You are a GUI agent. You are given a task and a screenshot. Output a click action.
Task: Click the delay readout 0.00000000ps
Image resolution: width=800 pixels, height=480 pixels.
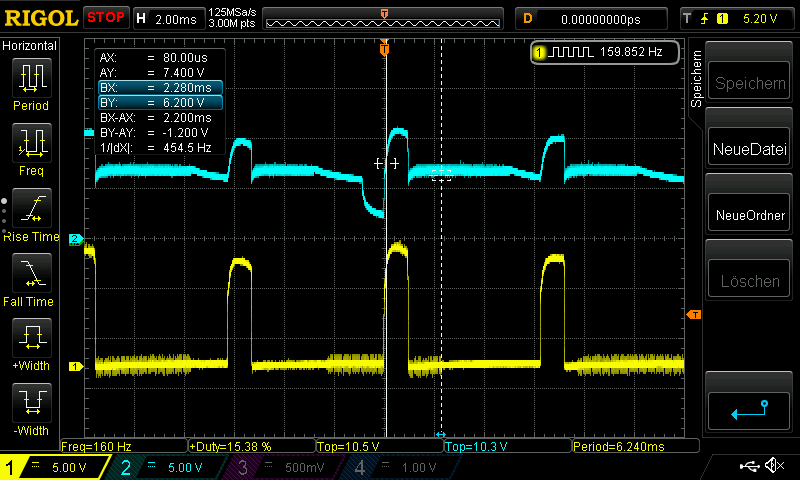click(x=591, y=19)
